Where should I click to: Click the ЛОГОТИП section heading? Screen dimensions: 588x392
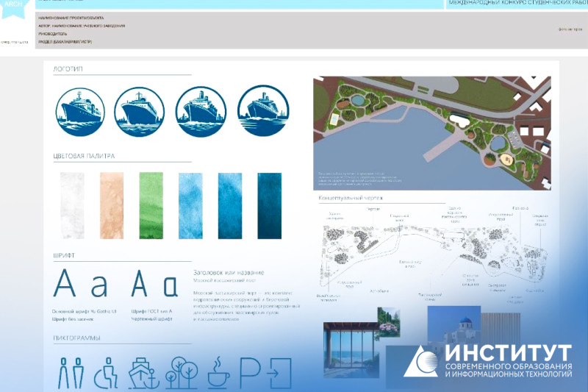[x=68, y=69]
